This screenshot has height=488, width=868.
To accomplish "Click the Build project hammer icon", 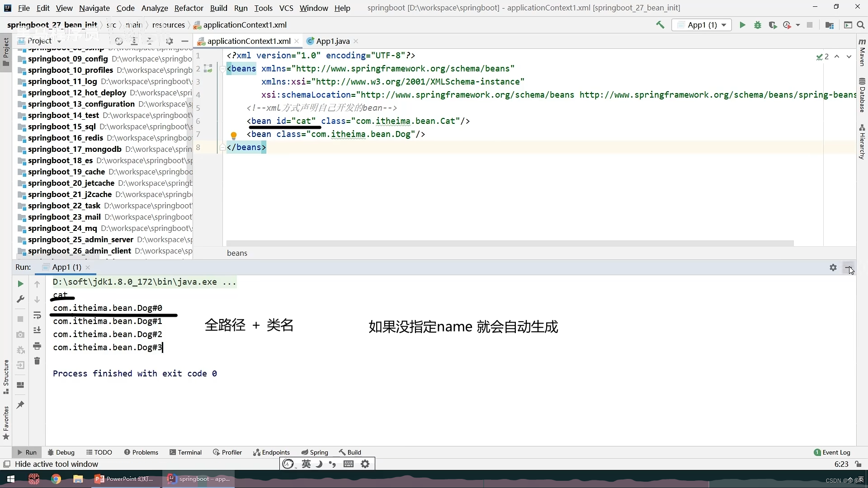I will [660, 25].
